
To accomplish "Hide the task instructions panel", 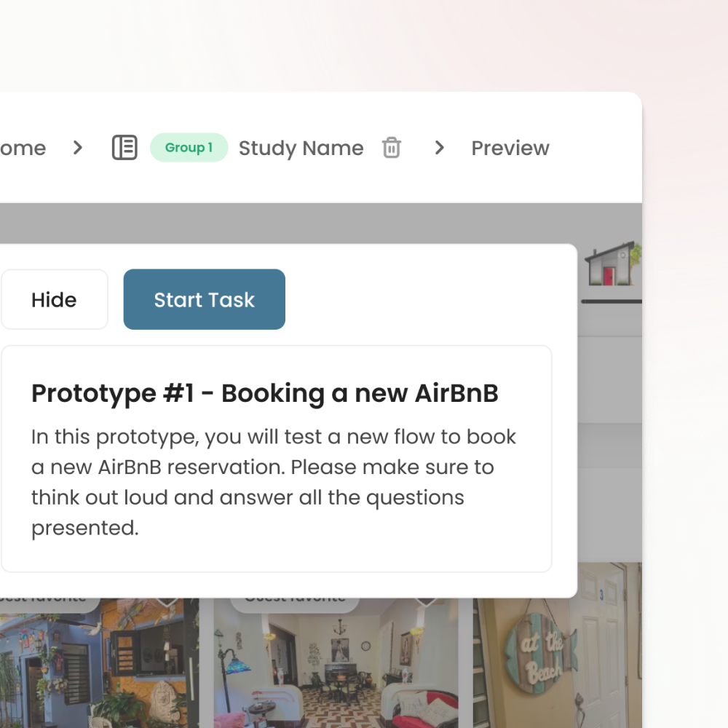I will [x=55, y=299].
